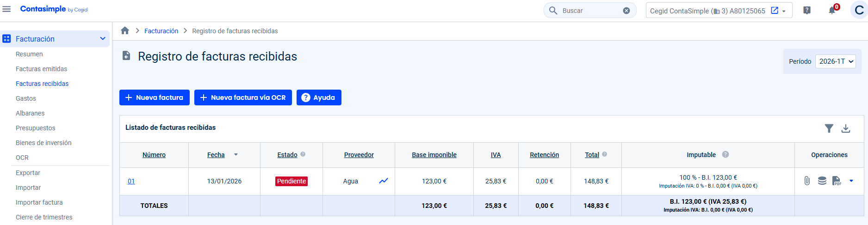The width and height of the screenshot is (868, 225).
Task: Open the hamburger main menu
Action: (x=6, y=9)
